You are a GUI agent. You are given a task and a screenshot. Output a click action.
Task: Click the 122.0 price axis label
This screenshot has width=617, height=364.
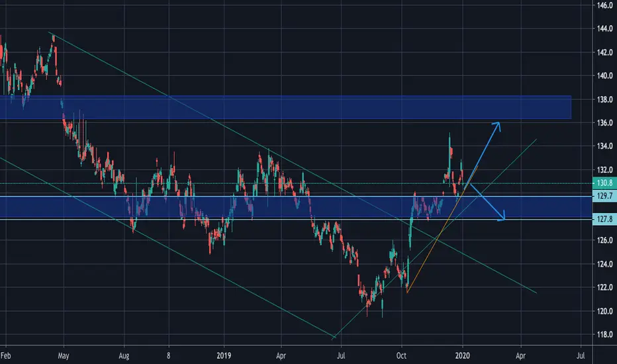click(x=605, y=287)
